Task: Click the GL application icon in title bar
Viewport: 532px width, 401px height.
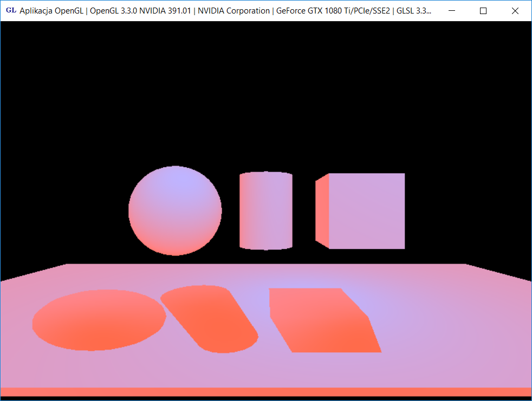Action: coord(10,10)
